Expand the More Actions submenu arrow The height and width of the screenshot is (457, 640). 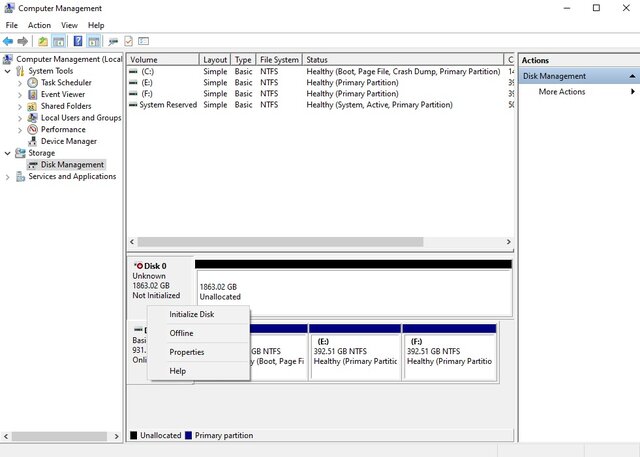click(632, 92)
